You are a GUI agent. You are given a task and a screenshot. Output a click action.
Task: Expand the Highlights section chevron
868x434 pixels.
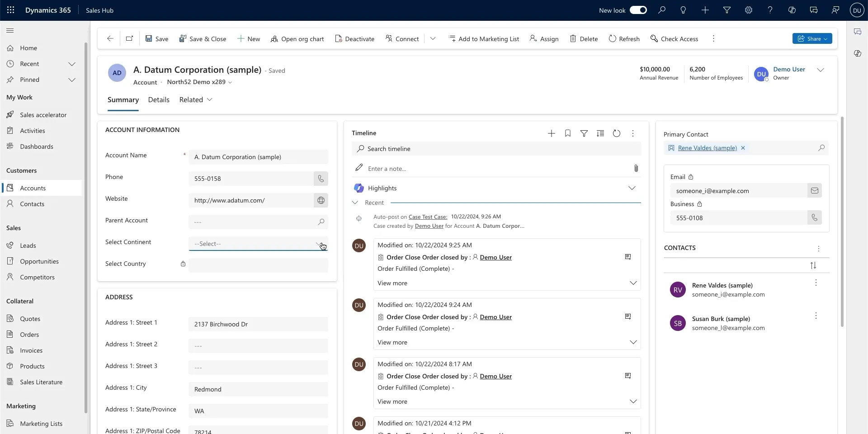coord(632,188)
